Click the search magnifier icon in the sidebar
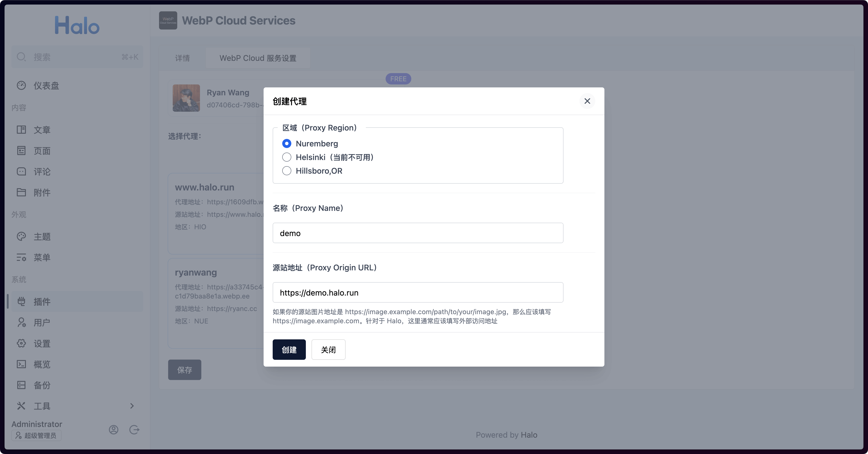This screenshot has width=868, height=454. tap(21, 57)
